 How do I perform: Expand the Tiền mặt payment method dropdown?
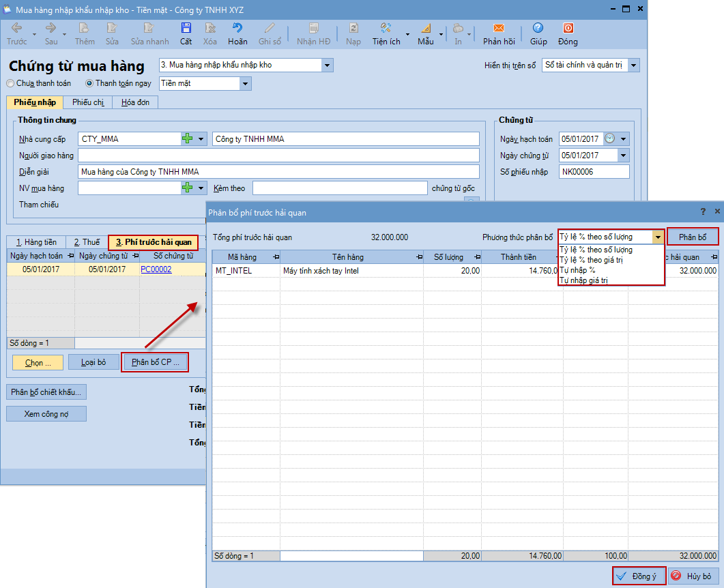tap(245, 84)
